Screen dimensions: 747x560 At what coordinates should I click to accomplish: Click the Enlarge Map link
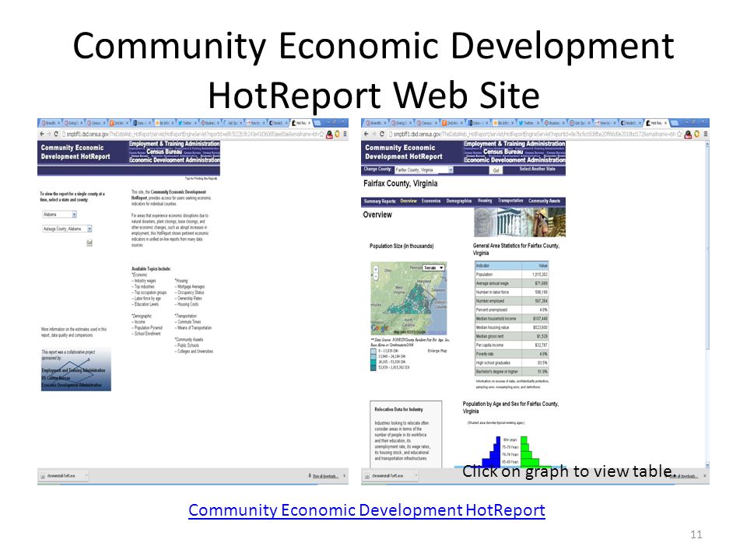pos(437,351)
